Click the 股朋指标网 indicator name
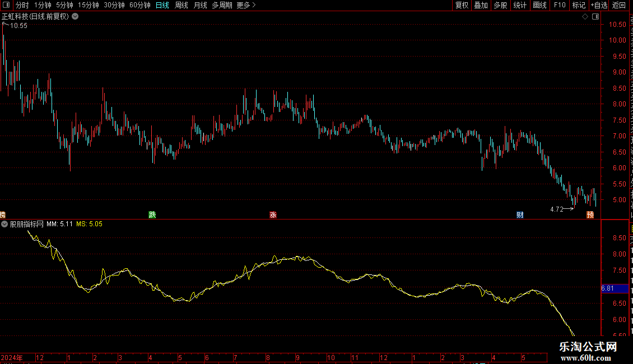 27,224
